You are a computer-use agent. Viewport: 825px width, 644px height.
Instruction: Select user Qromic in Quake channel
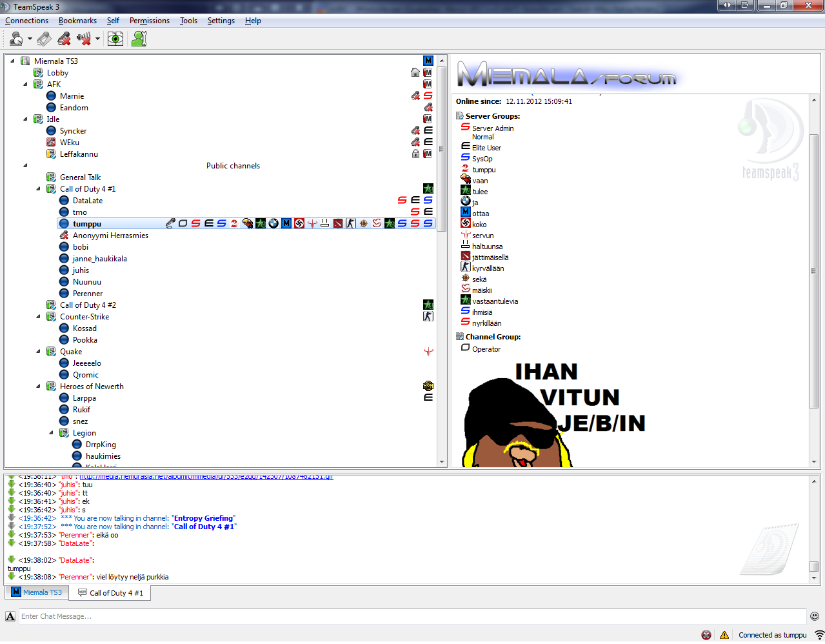coord(86,375)
